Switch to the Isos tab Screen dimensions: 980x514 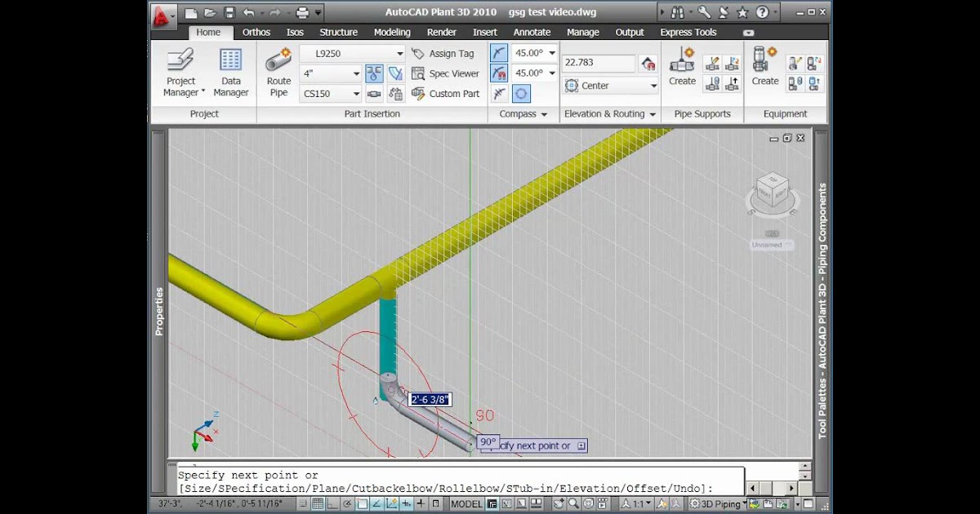pyautogui.click(x=295, y=33)
